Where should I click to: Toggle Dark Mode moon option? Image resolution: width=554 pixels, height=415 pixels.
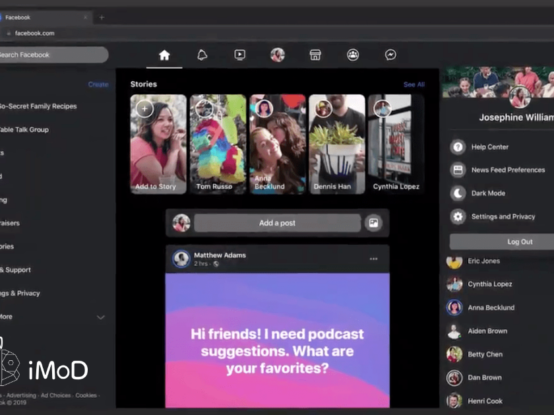[x=458, y=193]
